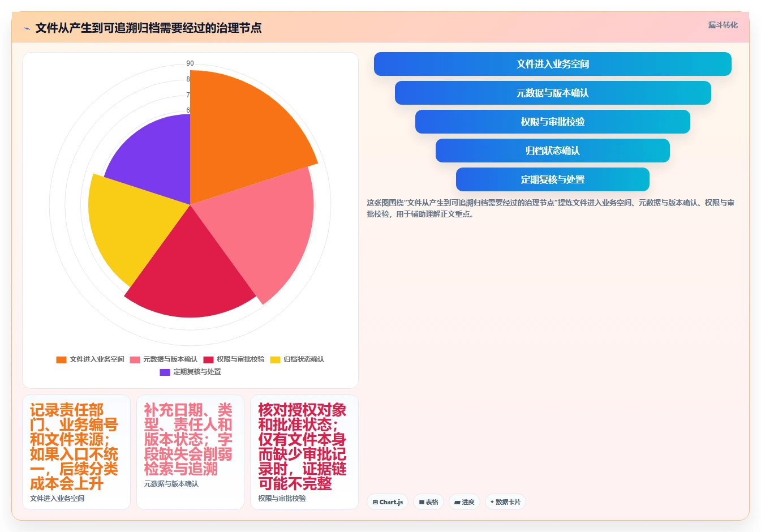Click the 元数据与版本确认 caption under pink card
761x532 pixels.
click(x=171, y=484)
